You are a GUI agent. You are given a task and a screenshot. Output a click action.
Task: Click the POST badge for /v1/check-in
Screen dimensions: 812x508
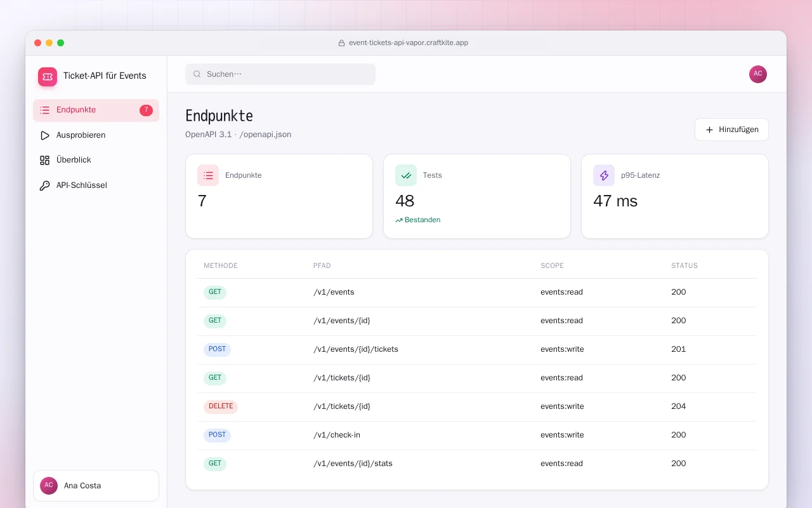217,436
